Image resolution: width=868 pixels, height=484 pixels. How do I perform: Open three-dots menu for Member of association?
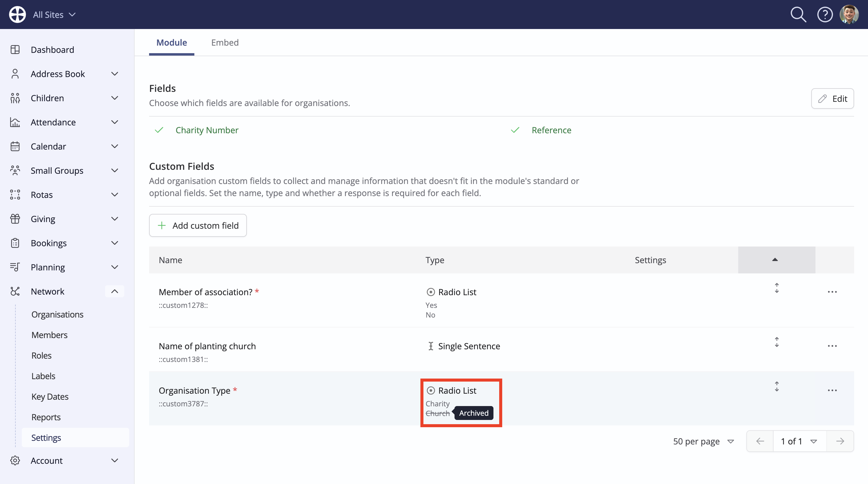(832, 292)
